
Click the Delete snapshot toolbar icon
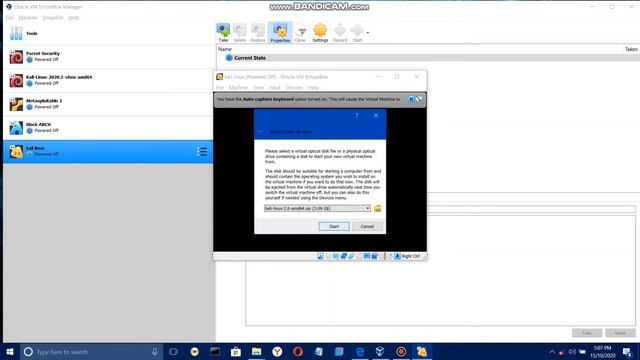[240, 33]
